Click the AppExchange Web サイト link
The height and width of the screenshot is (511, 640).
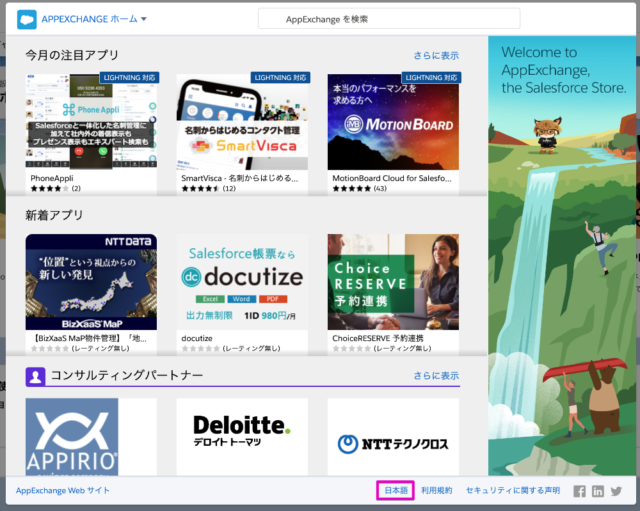point(62,491)
